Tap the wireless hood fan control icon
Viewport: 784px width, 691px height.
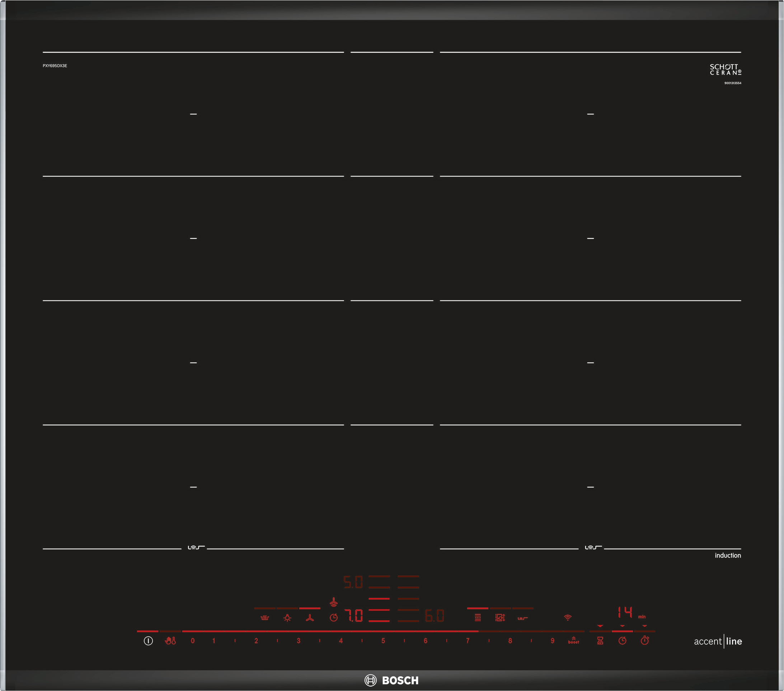click(x=334, y=602)
